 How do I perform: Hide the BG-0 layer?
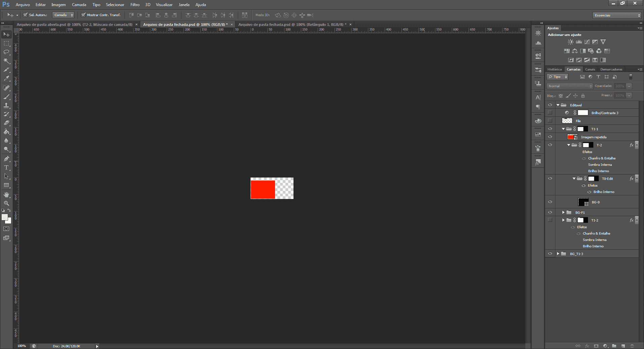(x=550, y=202)
